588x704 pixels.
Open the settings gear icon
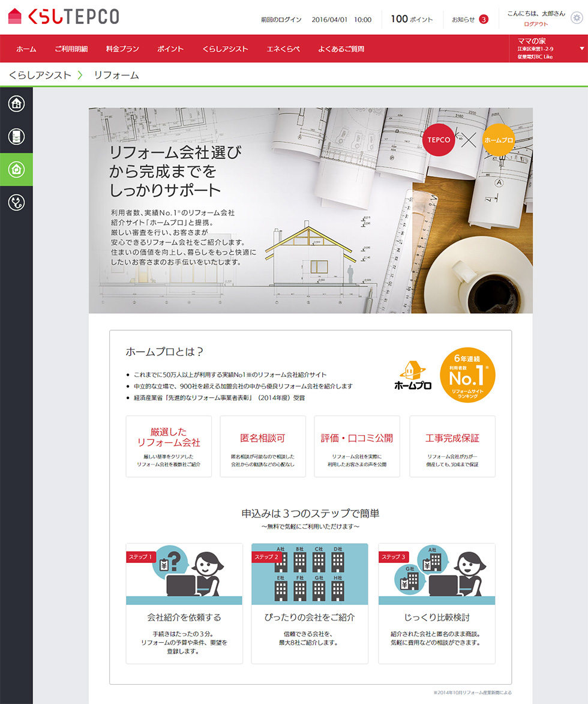(577, 18)
